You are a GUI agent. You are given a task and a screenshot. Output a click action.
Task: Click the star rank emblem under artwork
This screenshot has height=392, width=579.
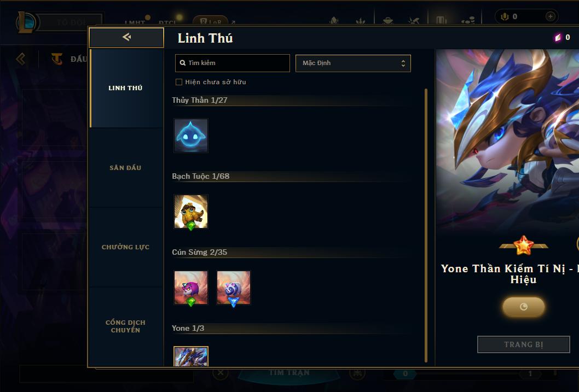[523, 245]
